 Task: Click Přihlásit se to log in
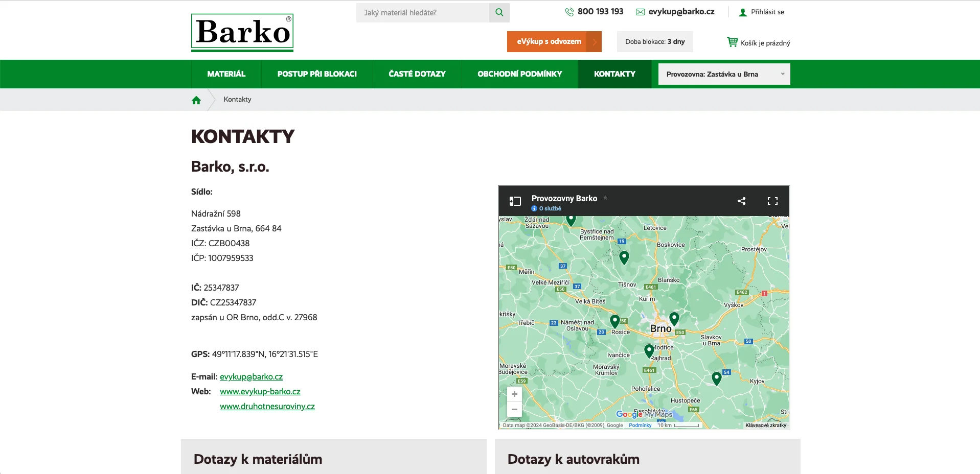[767, 12]
